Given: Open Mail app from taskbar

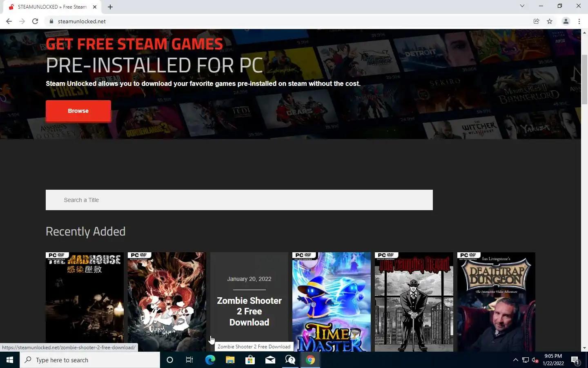Looking at the screenshot, I should coord(270,360).
